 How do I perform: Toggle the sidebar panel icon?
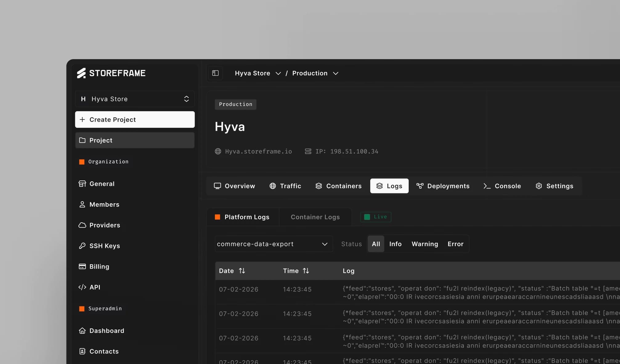click(x=215, y=73)
